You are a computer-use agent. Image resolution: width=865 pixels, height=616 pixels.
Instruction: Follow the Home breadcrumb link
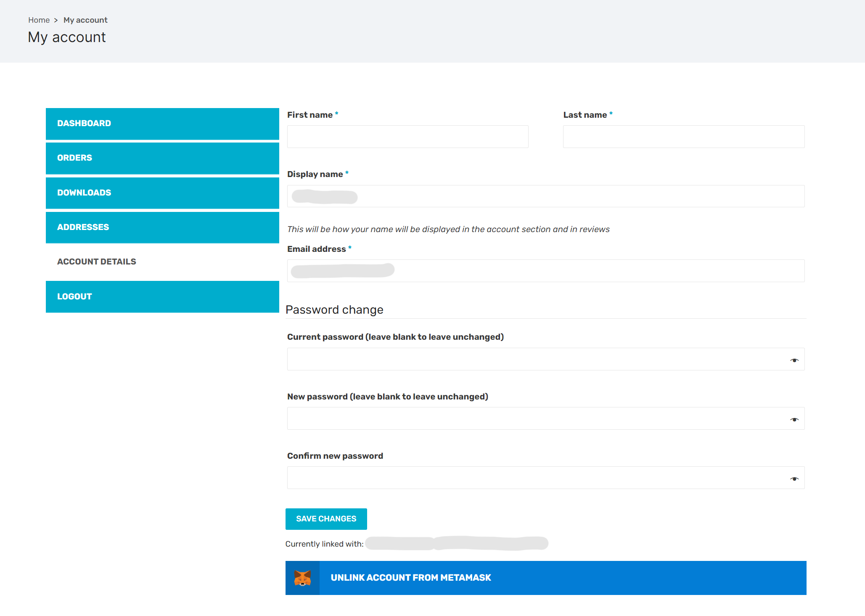[x=39, y=20]
